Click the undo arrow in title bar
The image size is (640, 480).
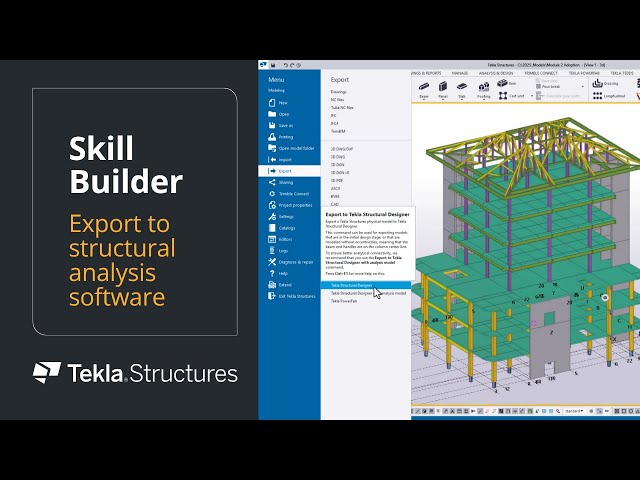(286, 65)
